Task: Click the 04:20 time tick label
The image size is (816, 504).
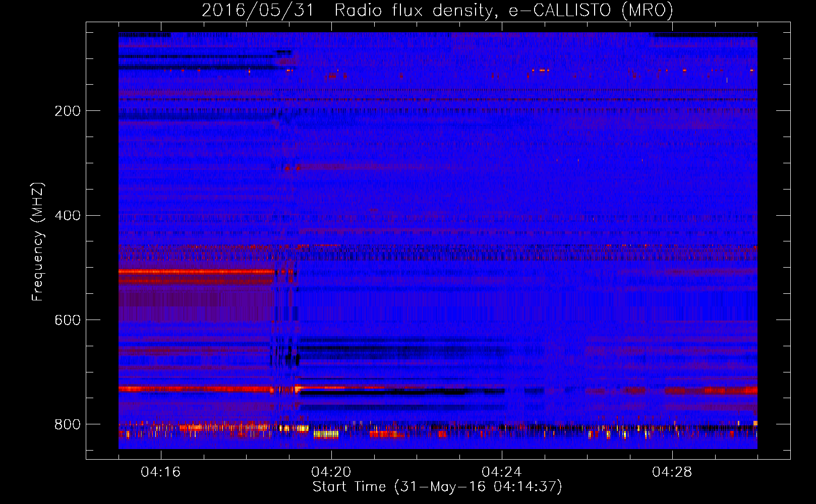Action: [x=331, y=472]
